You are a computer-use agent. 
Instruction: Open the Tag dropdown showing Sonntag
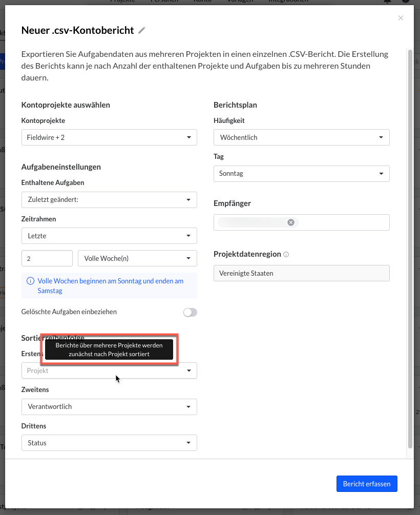point(301,174)
